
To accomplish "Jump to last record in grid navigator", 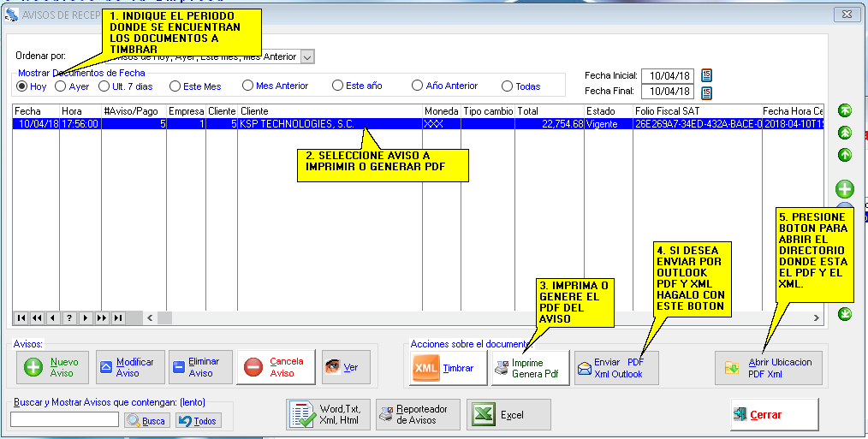I will [118, 318].
